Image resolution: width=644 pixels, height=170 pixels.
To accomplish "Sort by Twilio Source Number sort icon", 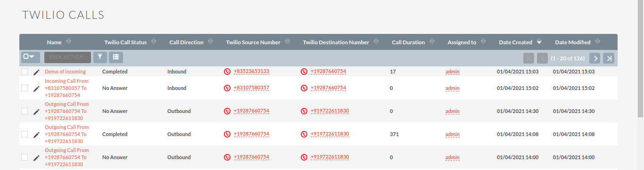I will [x=287, y=41].
